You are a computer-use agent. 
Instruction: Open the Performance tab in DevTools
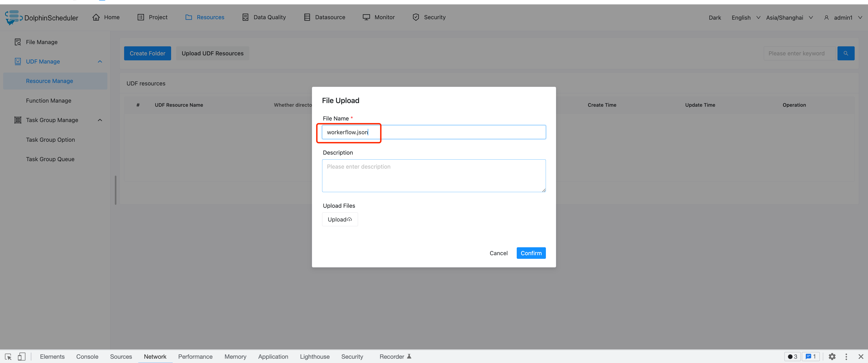(x=196, y=356)
